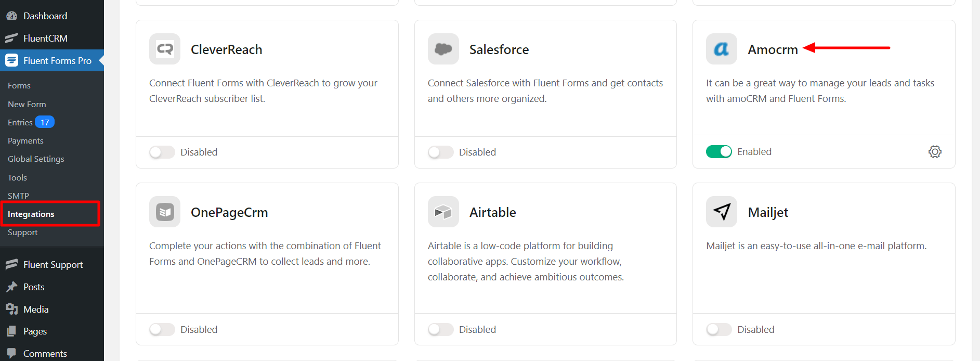980x361 pixels.
Task: Click the OnePageCrm logo icon
Action: click(165, 212)
